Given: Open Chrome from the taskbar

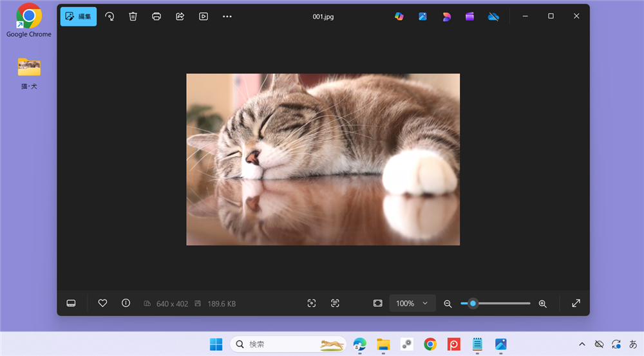Looking at the screenshot, I should click(430, 344).
